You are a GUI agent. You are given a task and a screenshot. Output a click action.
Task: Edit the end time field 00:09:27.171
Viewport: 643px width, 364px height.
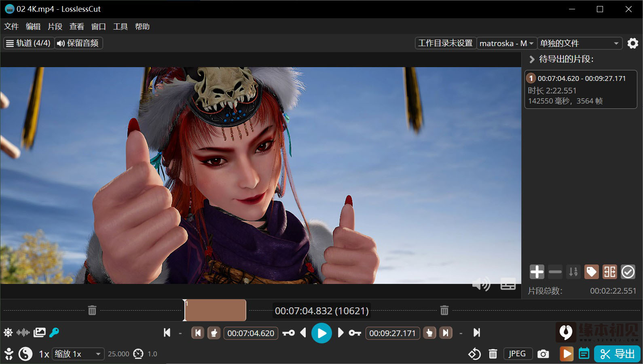[393, 333]
